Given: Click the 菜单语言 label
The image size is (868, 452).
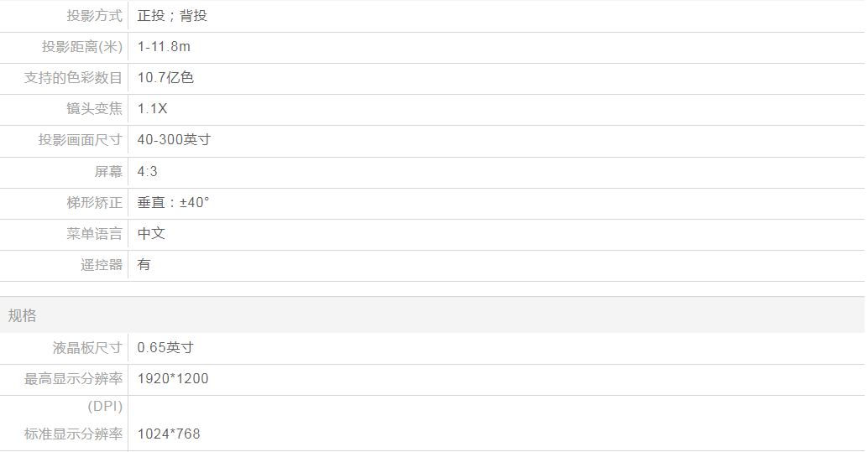Looking at the screenshot, I should 94,234.
